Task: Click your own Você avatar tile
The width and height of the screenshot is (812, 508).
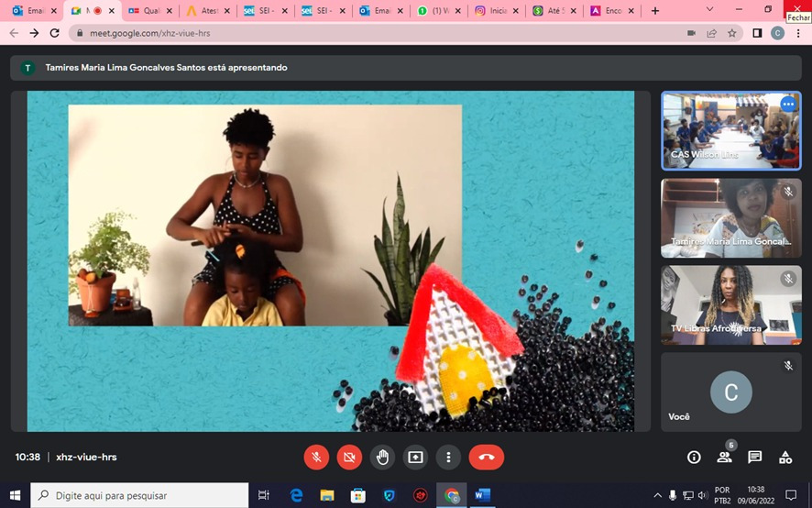Action: [x=730, y=392]
